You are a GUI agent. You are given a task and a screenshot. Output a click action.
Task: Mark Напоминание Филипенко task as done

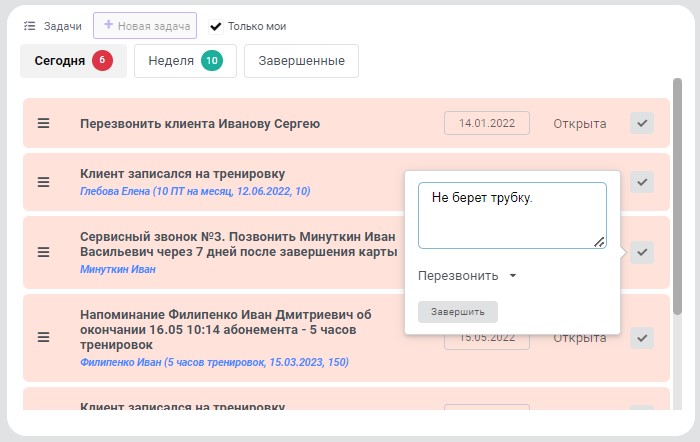642,338
